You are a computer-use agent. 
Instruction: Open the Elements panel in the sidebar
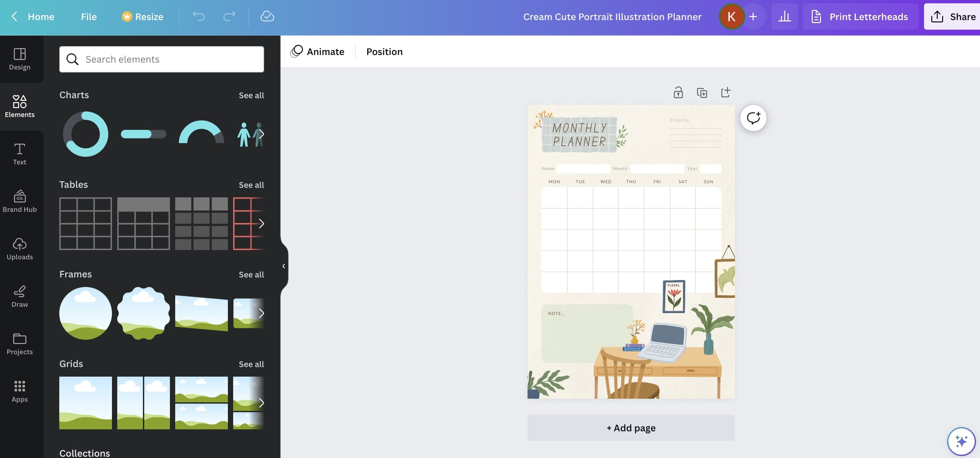coord(19,106)
